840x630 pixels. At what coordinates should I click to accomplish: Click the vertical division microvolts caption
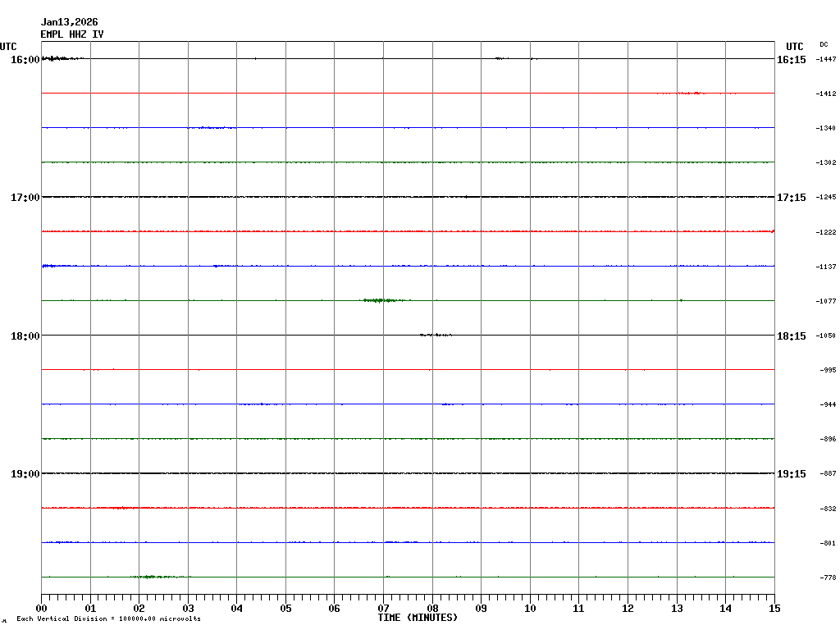[108, 619]
